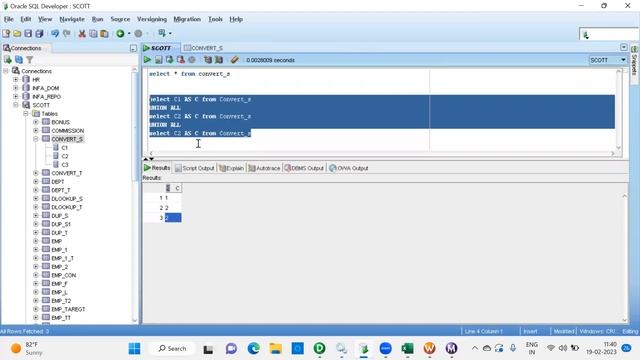
Task: Click the Redo arrow icon
Action: [67, 33]
